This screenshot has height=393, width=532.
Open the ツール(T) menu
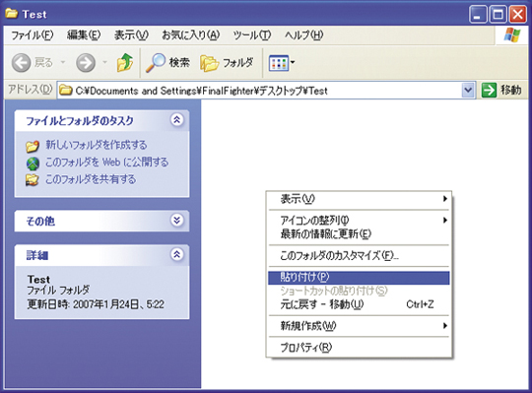pyautogui.click(x=252, y=34)
